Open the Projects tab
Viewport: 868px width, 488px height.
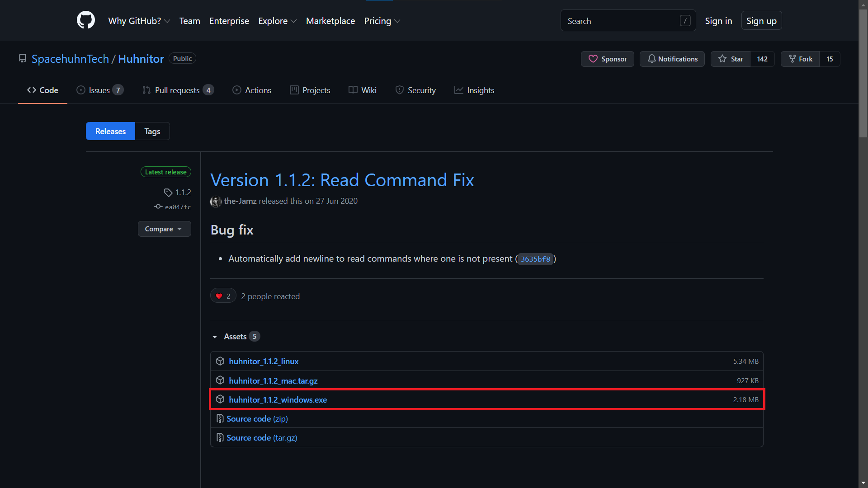(x=310, y=90)
